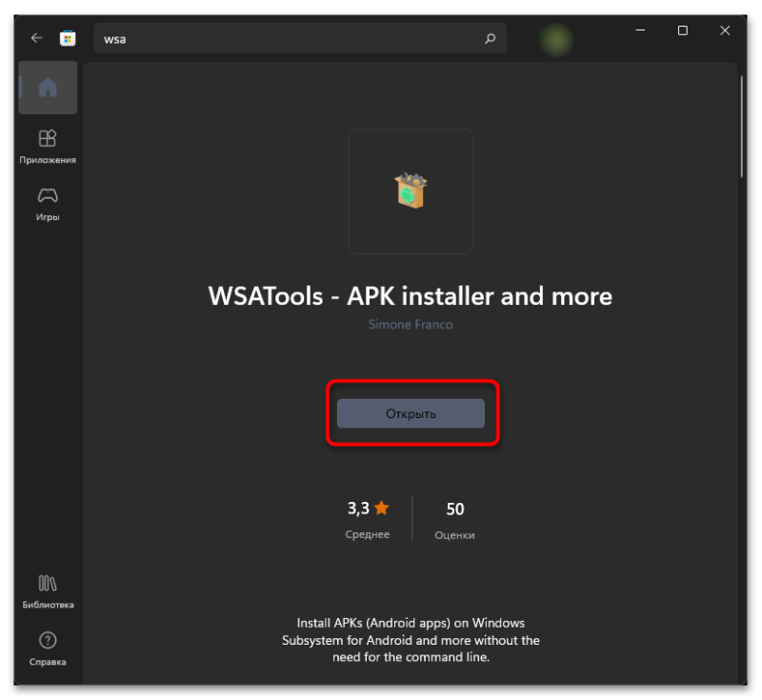Viewport: 762px width, 700px height.
Task: Open the Home section in sidebar
Action: (48, 88)
